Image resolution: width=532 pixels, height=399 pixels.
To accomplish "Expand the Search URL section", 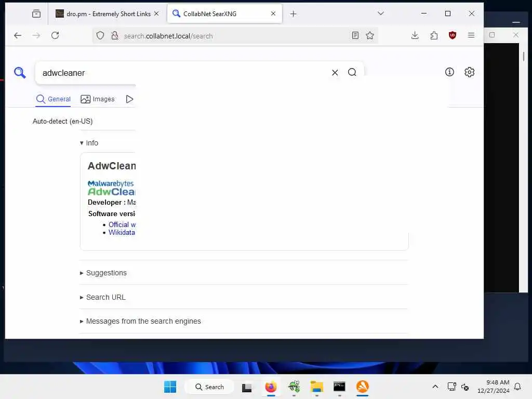I will point(102,297).
